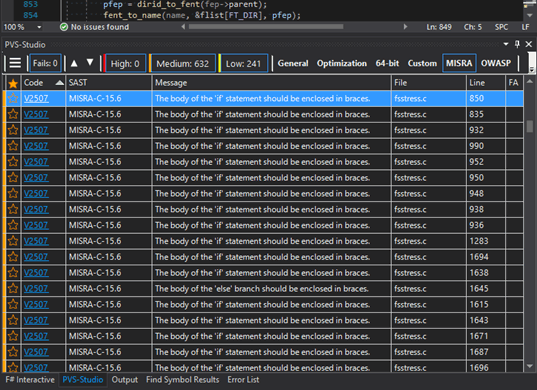Click the warning list vertical scrollbar thumb

coord(530,126)
